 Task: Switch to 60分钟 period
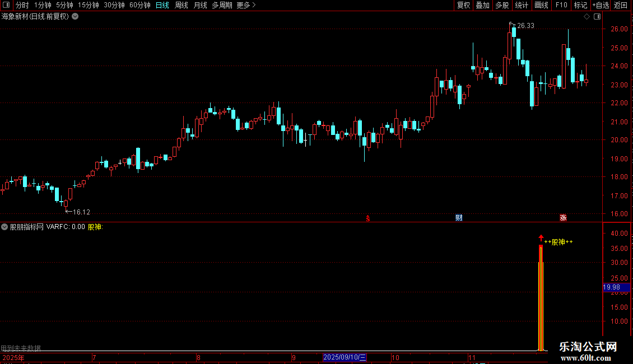(x=139, y=5)
